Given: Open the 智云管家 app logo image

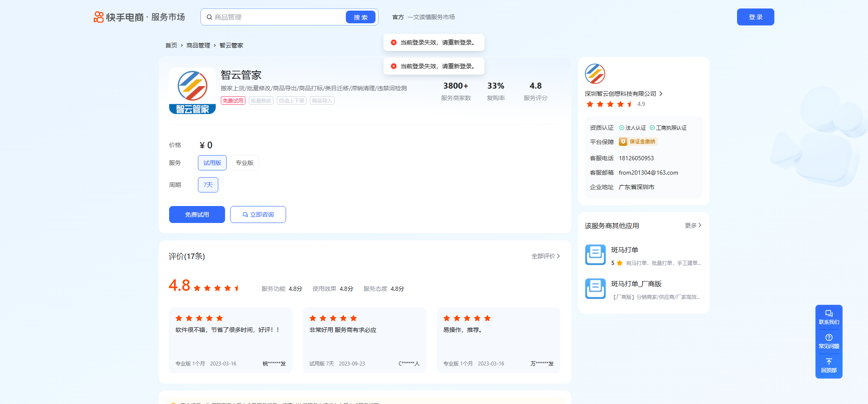Looking at the screenshot, I should [192, 91].
